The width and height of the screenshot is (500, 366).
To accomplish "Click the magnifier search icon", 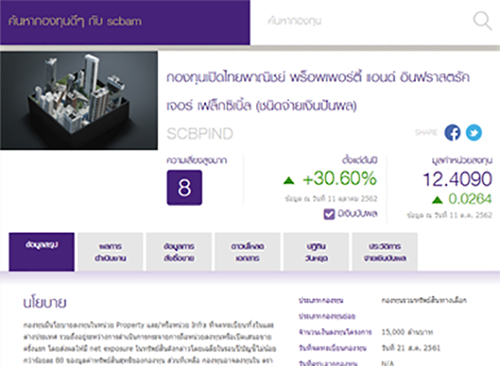I will pyautogui.click(x=482, y=21).
